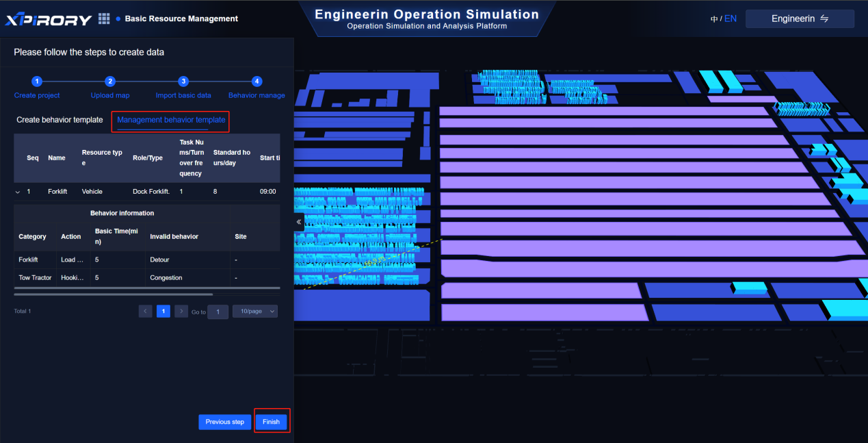Open the 10/page size dropdown
Image resolution: width=868 pixels, height=443 pixels.
point(254,312)
